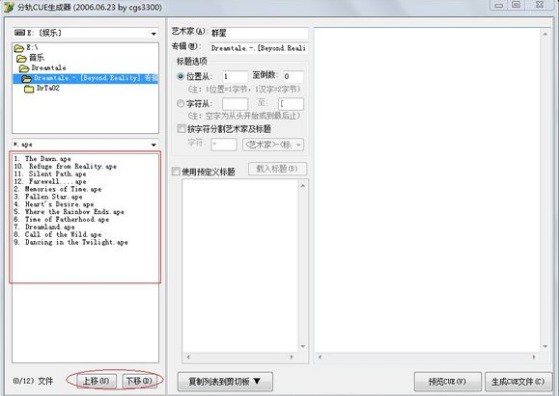Select file 8. Call of the Wild.ape

[x=58, y=234]
